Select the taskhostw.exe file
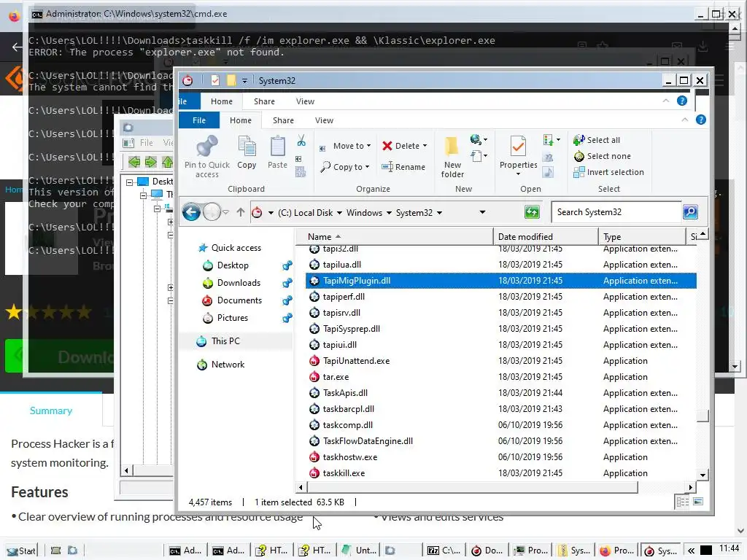This screenshot has height=560, width=747. pyautogui.click(x=500, y=457)
